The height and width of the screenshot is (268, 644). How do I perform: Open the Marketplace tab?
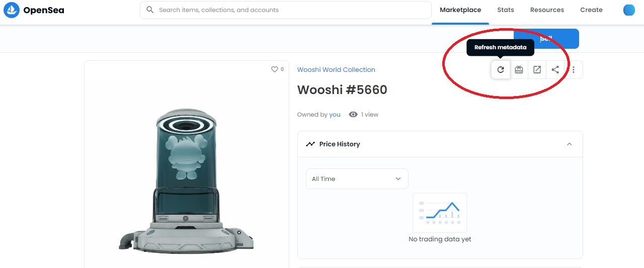coord(460,10)
